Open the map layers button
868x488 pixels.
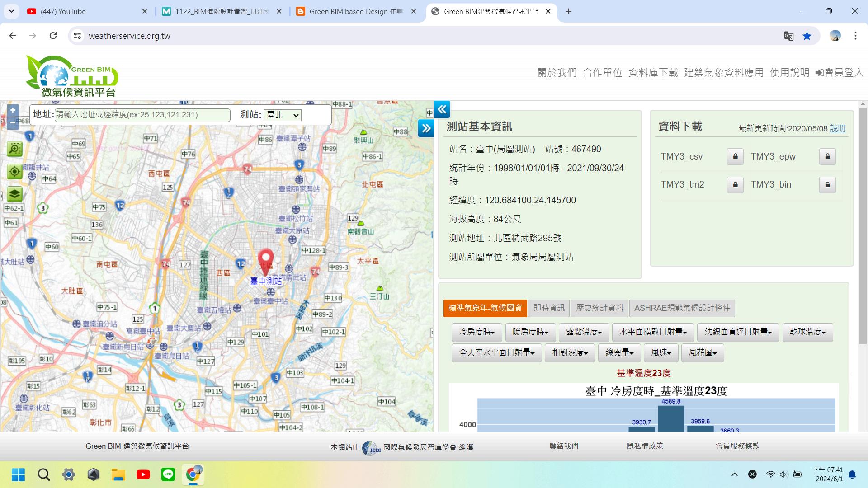(14, 194)
